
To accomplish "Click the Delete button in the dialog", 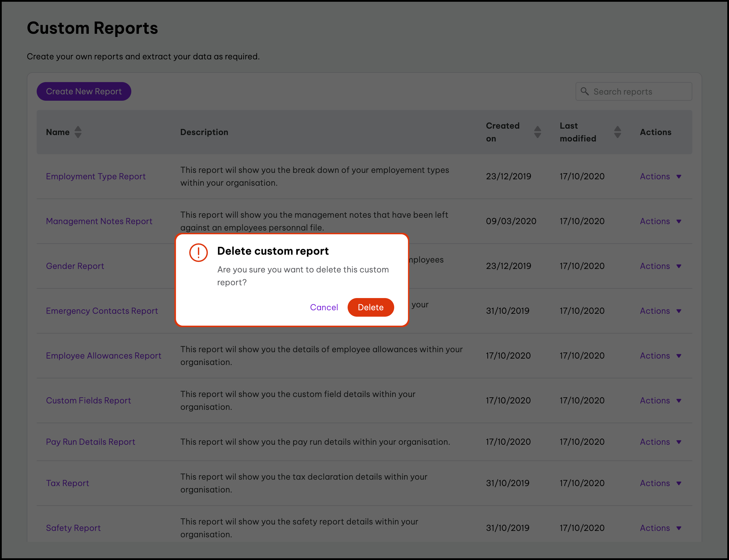I will 371,307.
